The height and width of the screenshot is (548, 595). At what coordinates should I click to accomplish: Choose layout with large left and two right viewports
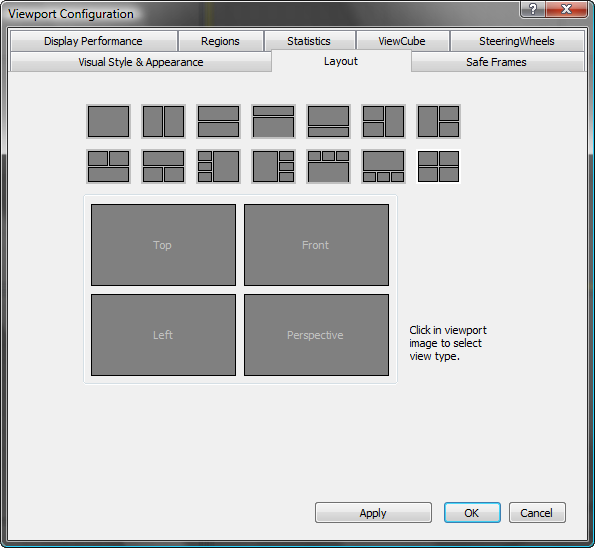[439, 121]
